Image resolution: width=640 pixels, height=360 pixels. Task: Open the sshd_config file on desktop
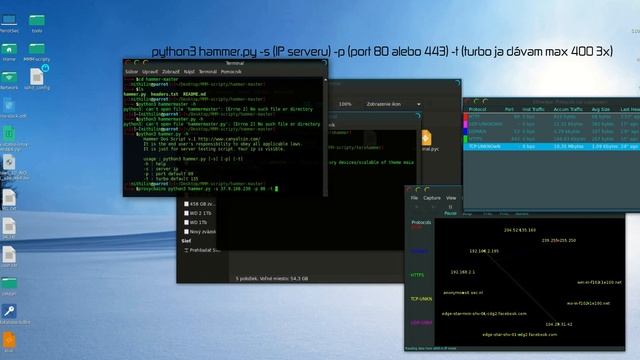click(x=37, y=79)
